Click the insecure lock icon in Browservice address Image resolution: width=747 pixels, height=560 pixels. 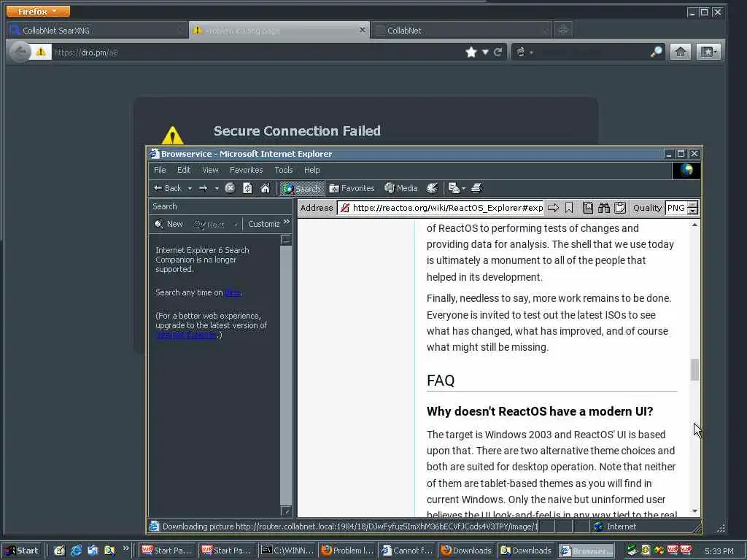point(345,208)
